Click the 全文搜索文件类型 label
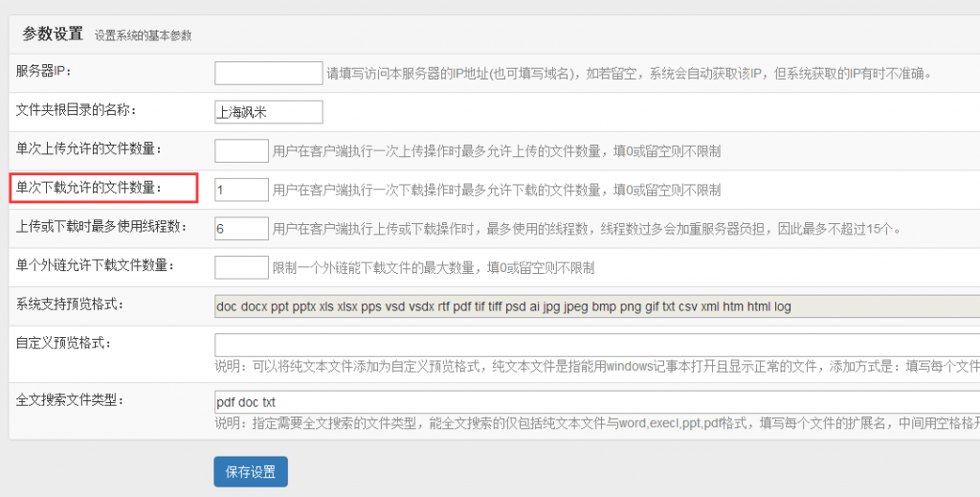Screen dimensions: 980x497 [71, 398]
